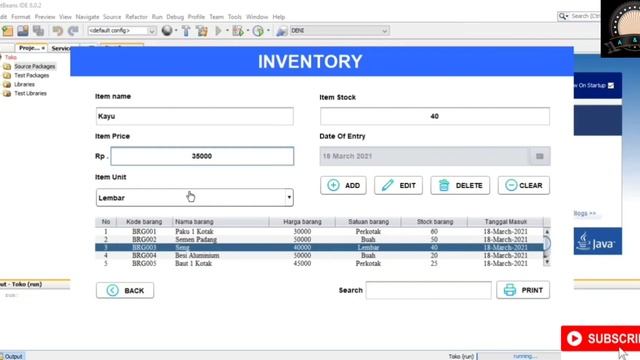Click the table scrollbar down arrow
This screenshot has height=360, width=640.
tap(547, 262)
